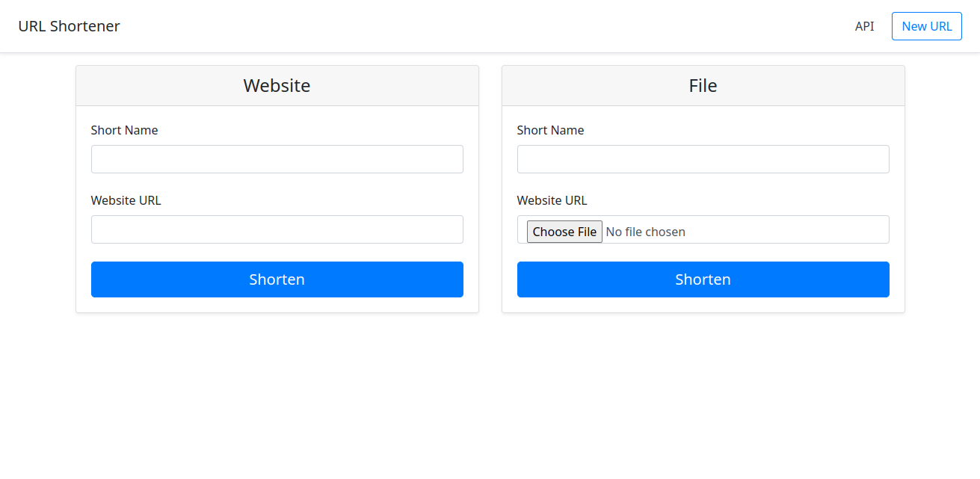The image size is (980, 479).
Task: Click the "No file chosen" text
Action: (x=646, y=232)
